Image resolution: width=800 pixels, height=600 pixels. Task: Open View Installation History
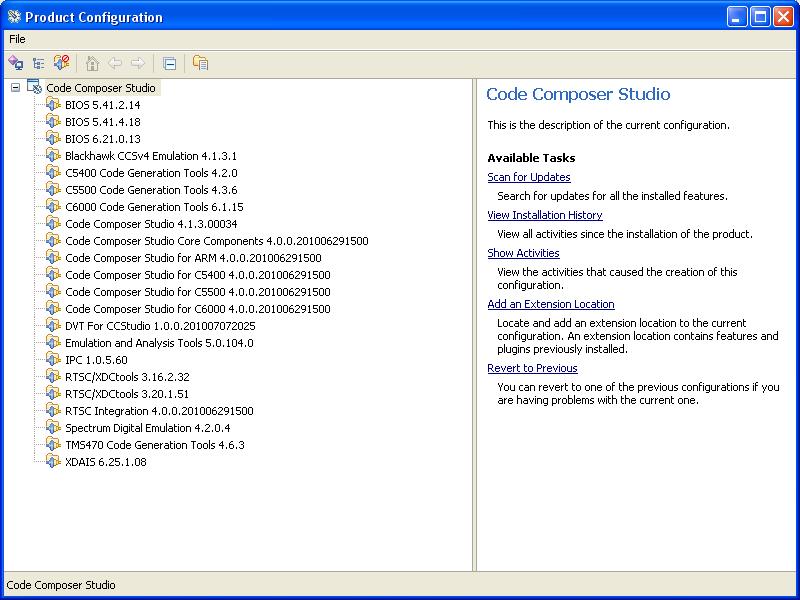click(x=544, y=215)
